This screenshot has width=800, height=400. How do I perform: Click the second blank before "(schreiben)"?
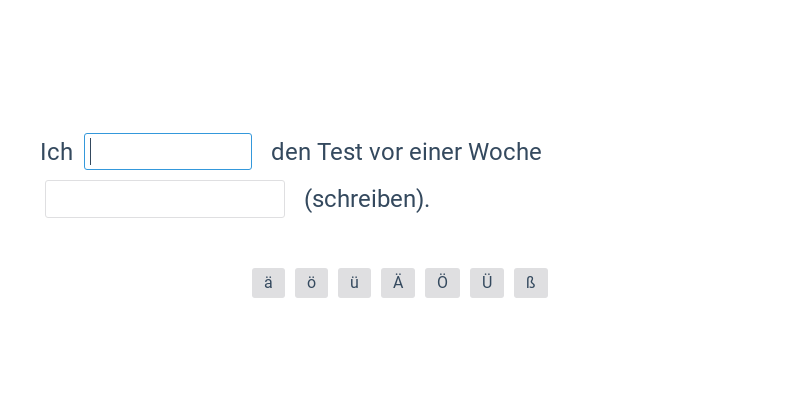click(165, 199)
